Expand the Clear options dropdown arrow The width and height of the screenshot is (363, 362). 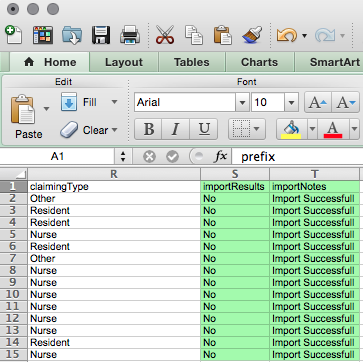point(114,130)
